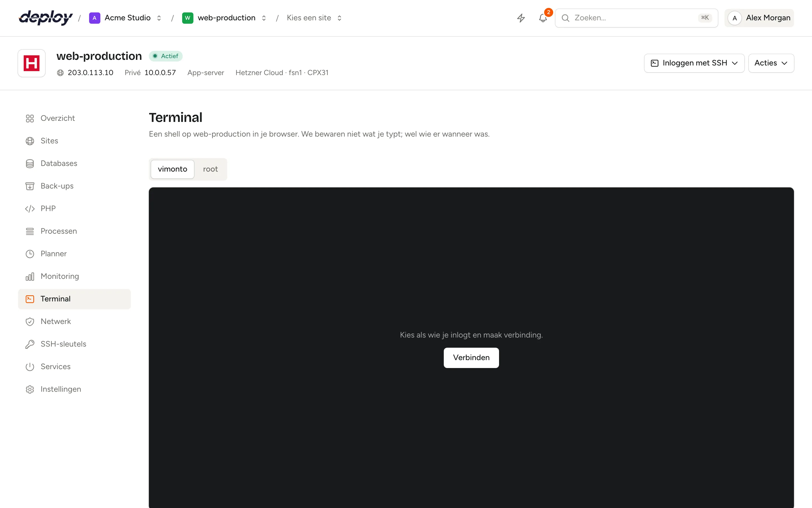Open the notifications bell
812x508 pixels.
point(543,18)
